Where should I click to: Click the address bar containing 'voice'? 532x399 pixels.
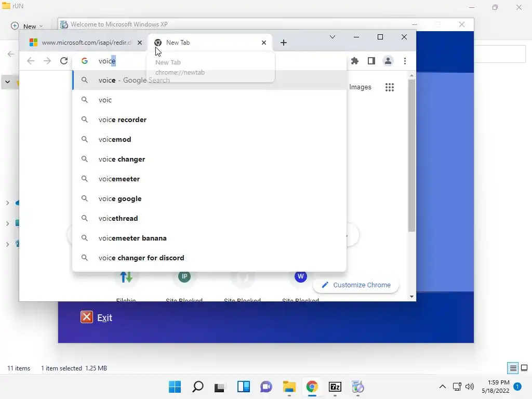(x=210, y=61)
